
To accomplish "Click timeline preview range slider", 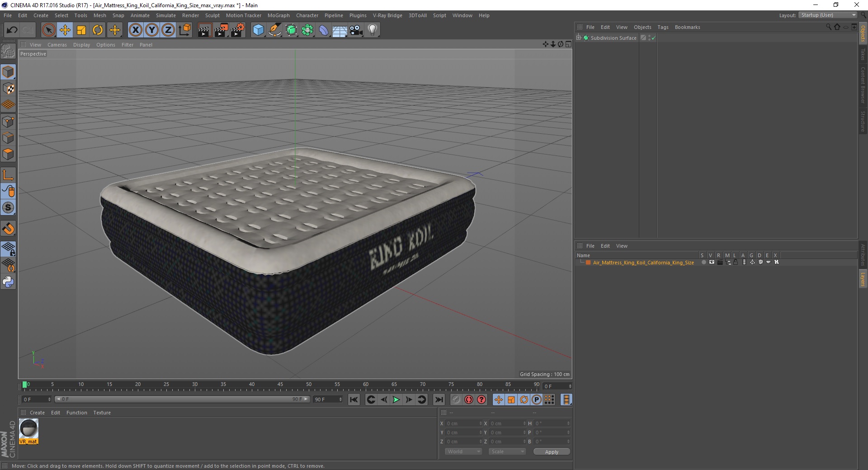I will (182, 399).
